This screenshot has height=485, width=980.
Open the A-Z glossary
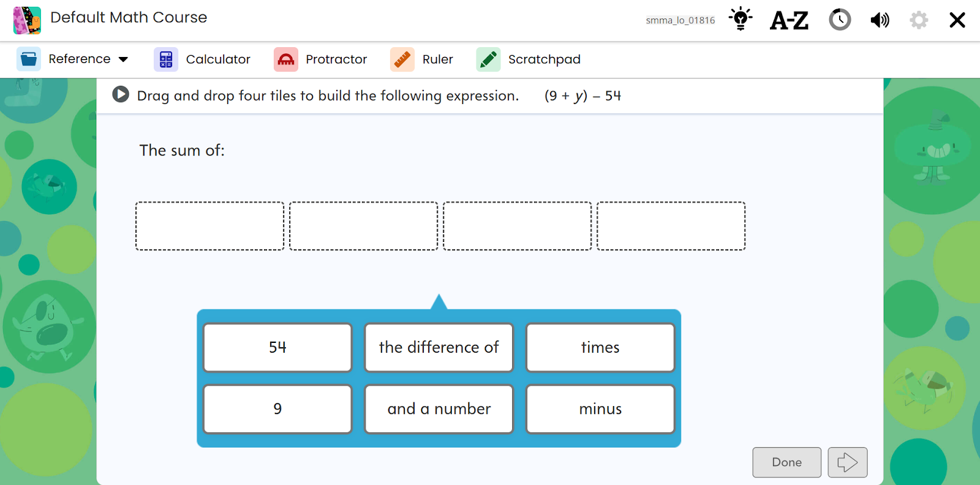pos(789,20)
